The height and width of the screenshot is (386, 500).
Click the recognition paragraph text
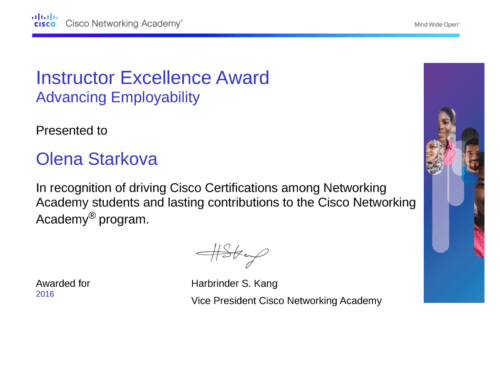point(226,204)
